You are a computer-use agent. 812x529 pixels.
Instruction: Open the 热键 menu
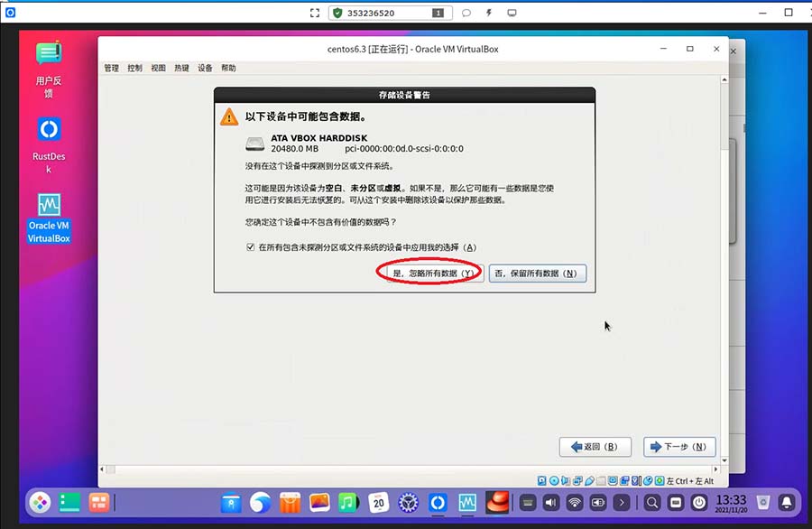tap(181, 68)
